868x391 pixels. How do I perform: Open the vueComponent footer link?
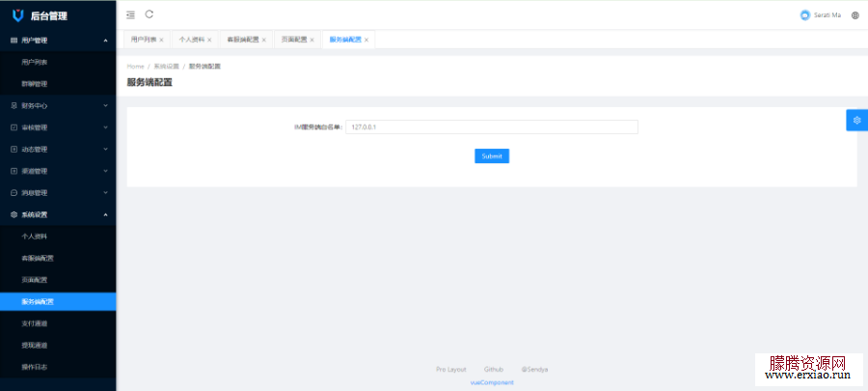coord(492,382)
